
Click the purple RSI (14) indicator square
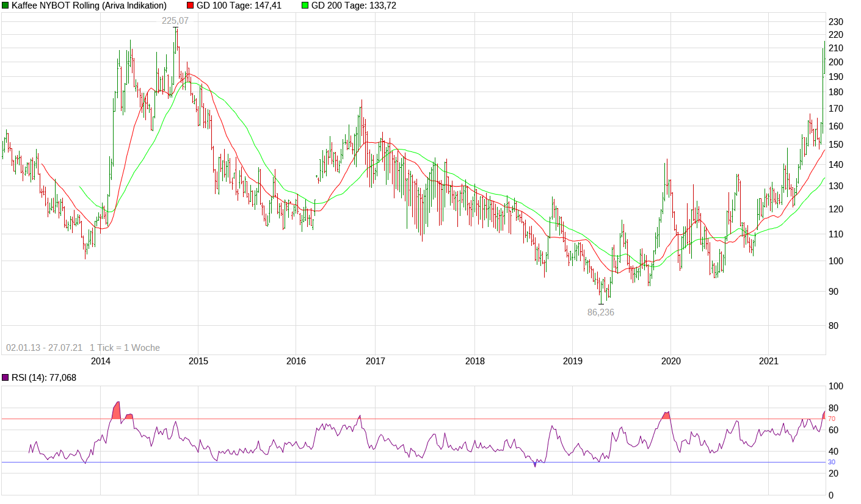tap(4, 376)
